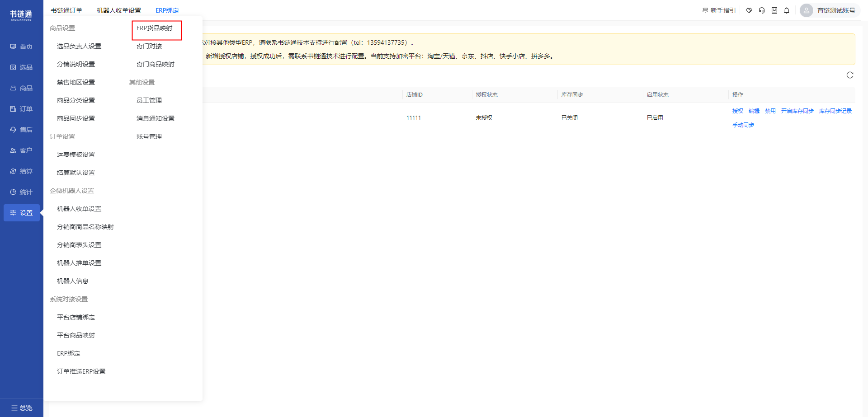
Task: Switch to the 机器人收单设置 tab
Action: pos(119,10)
